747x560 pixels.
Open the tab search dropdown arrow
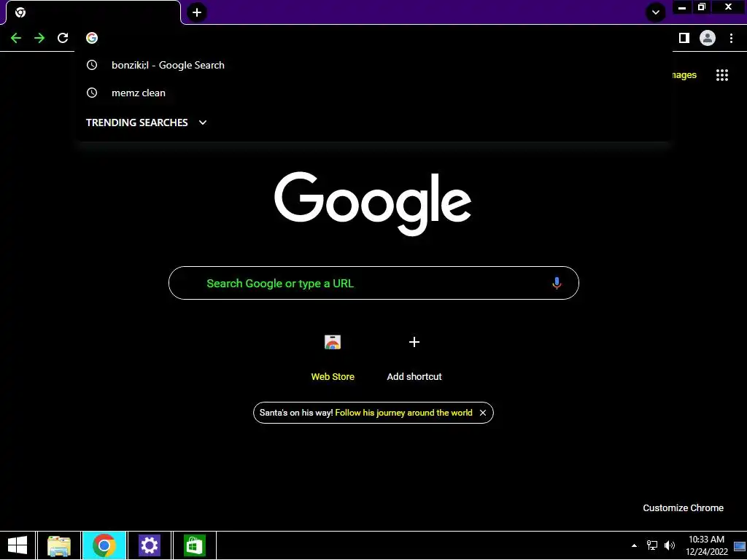pos(656,12)
